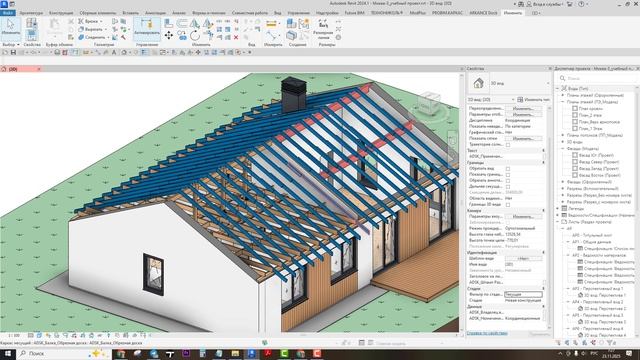Open the Measure tool icon

tap(271, 24)
